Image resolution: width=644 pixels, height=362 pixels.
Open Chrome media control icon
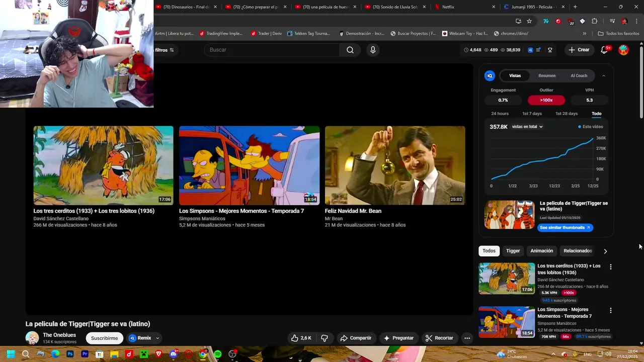tap(612, 21)
